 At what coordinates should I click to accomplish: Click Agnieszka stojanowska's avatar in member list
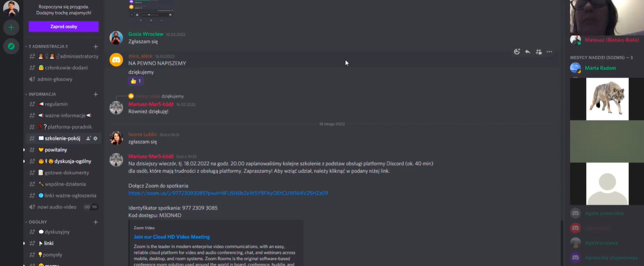(575, 258)
